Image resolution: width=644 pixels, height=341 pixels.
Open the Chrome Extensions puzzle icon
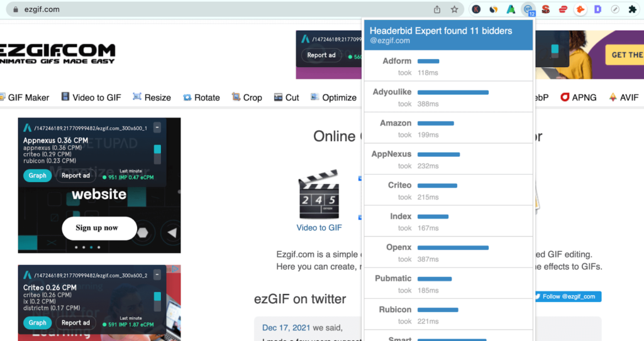tap(633, 9)
